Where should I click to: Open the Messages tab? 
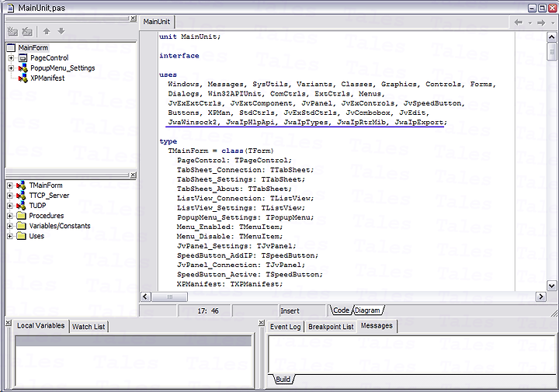(377, 326)
